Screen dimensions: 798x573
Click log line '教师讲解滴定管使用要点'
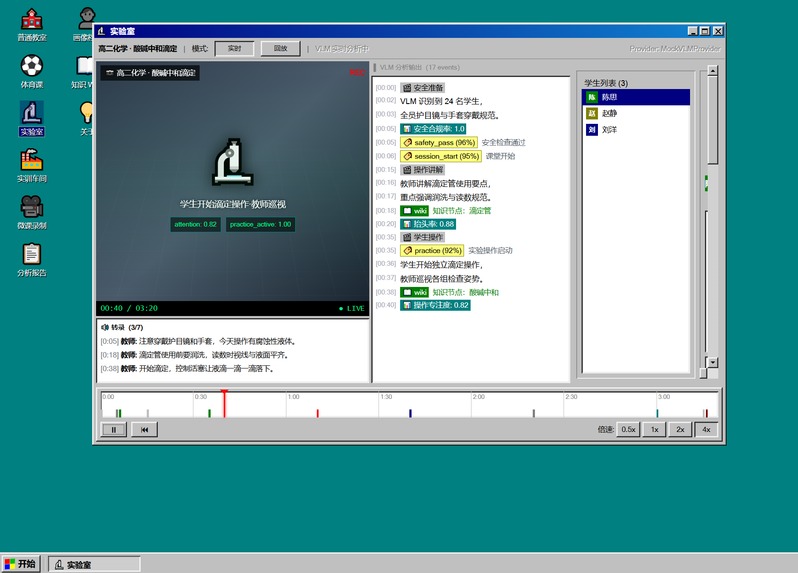pyautogui.click(x=445, y=183)
